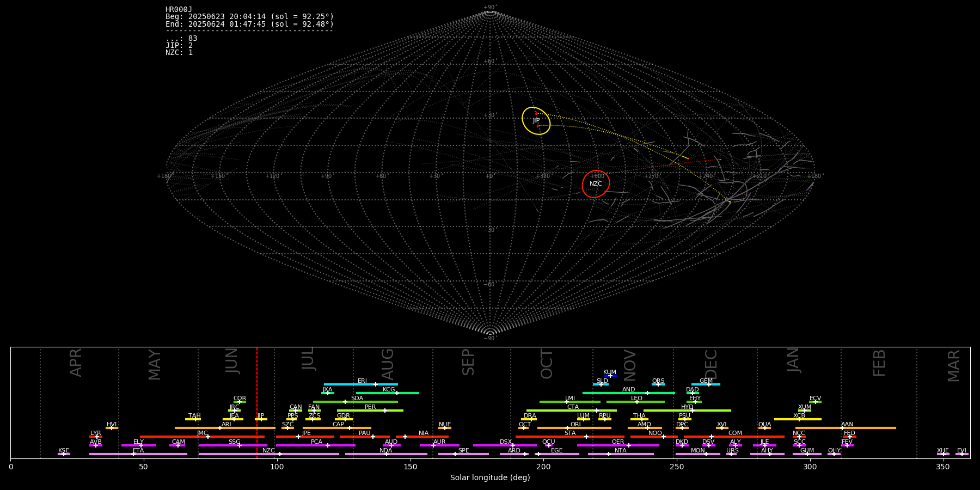Screen dimensions: 980x490
Task: Click the COM red shower bar
Action: coord(734,437)
